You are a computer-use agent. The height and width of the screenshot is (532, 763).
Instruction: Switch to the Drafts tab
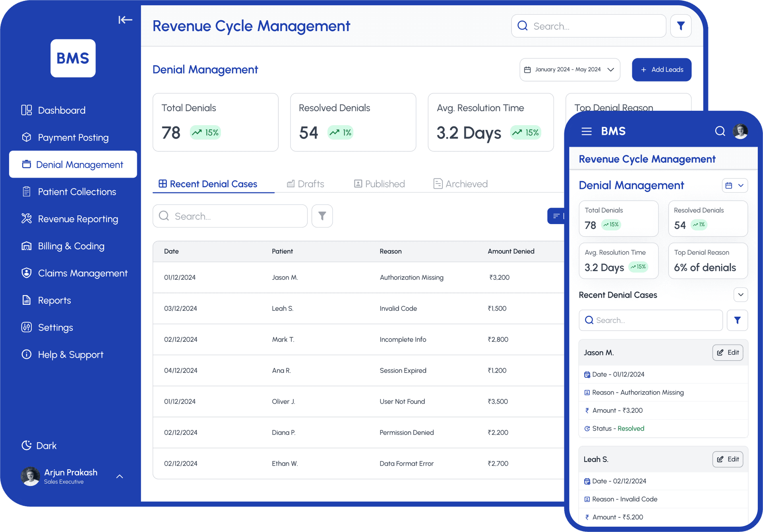pyautogui.click(x=305, y=184)
